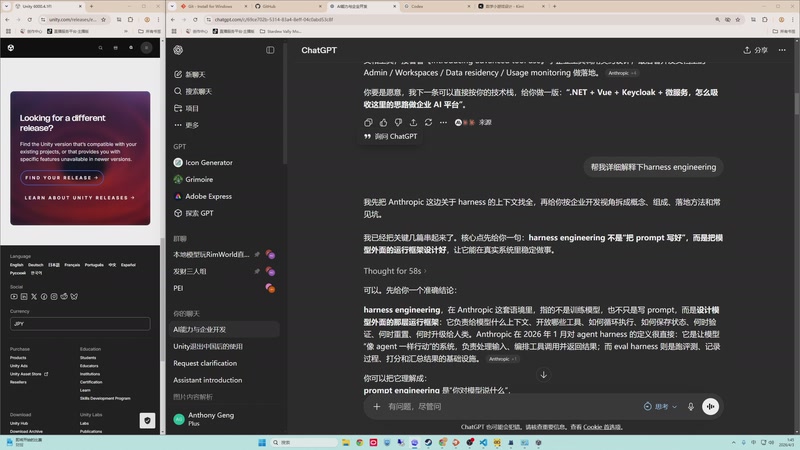Open the Unity Asset Store link
The height and width of the screenshot is (450, 800).
coord(29,374)
